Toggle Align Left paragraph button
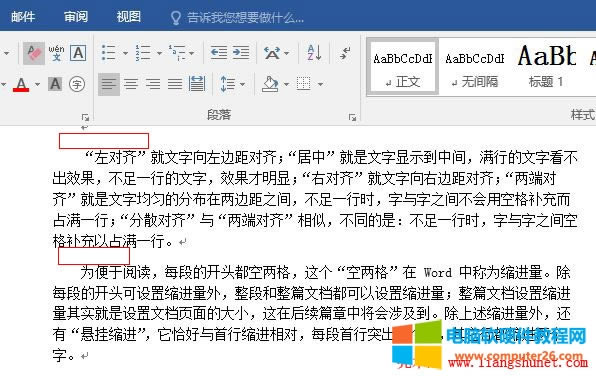The width and height of the screenshot is (596, 376). pyautogui.click(x=109, y=84)
